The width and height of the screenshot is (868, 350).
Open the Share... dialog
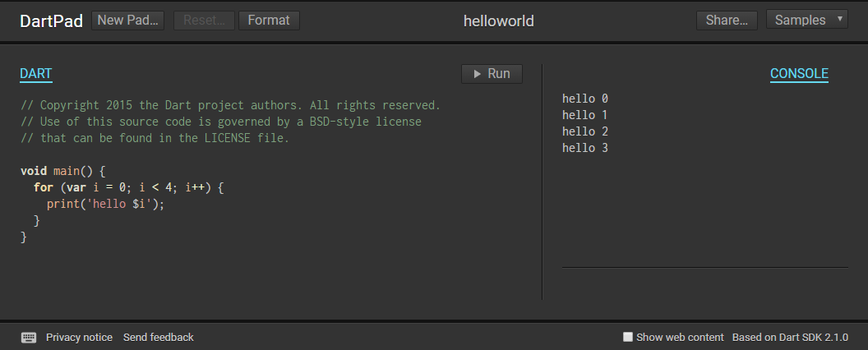(x=727, y=20)
